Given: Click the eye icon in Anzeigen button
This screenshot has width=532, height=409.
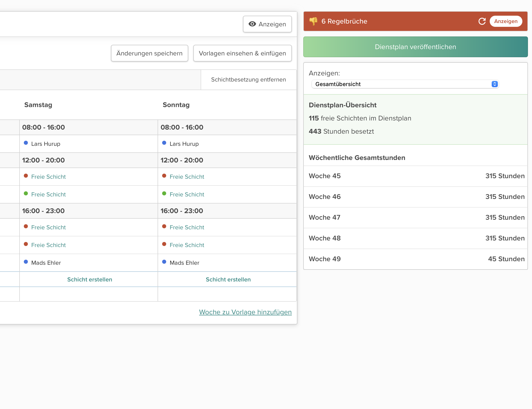Looking at the screenshot, I should click(x=252, y=24).
